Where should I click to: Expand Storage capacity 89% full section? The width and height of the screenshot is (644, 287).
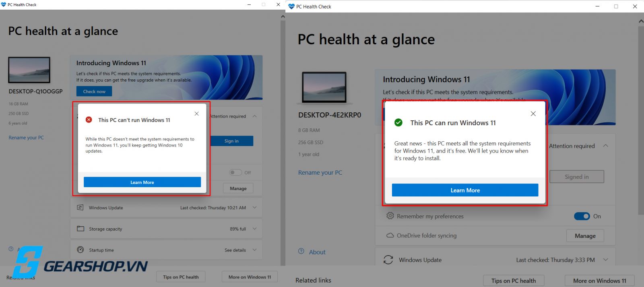pos(254,229)
